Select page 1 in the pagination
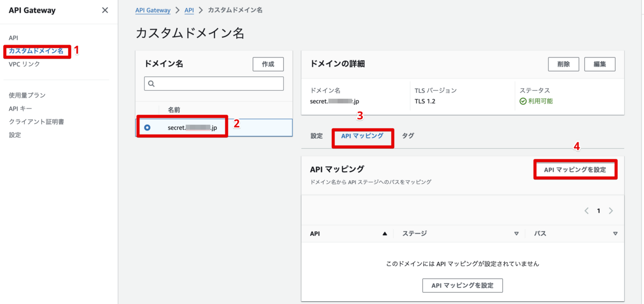The height and width of the screenshot is (304, 644). click(x=599, y=211)
